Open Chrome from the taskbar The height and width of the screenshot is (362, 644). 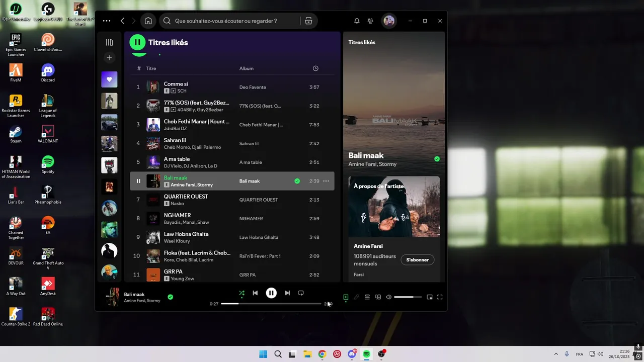(x=322, y=354)
